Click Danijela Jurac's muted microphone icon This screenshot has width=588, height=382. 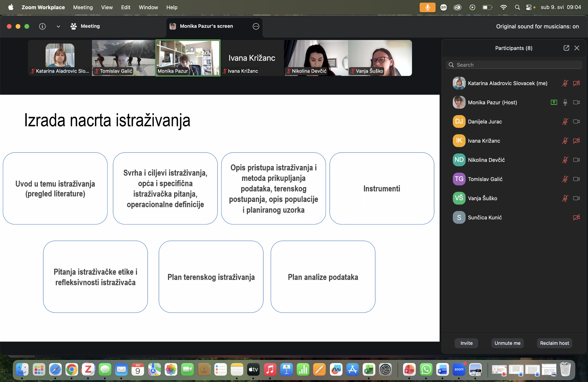tap(565, 121)
